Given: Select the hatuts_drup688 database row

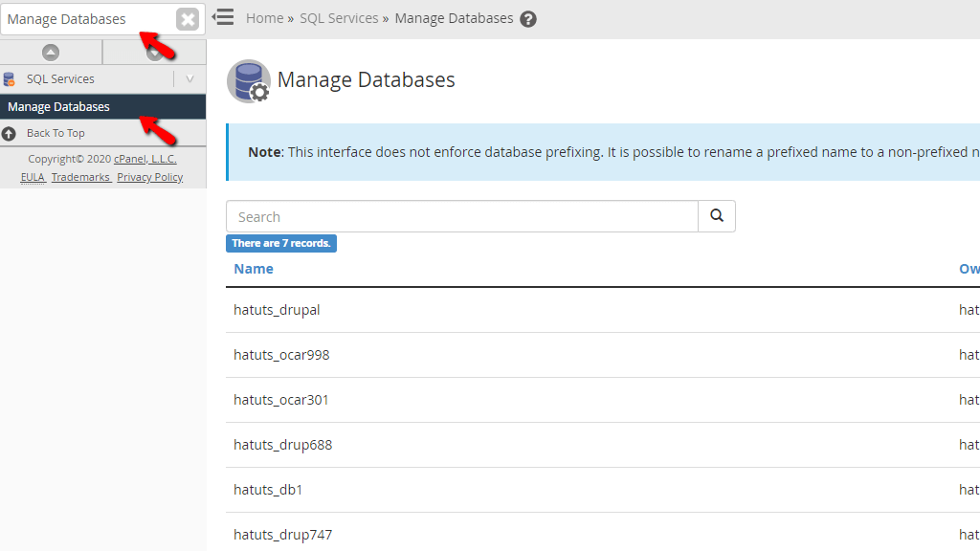Looking at the screenshot, I should (603, 445).
